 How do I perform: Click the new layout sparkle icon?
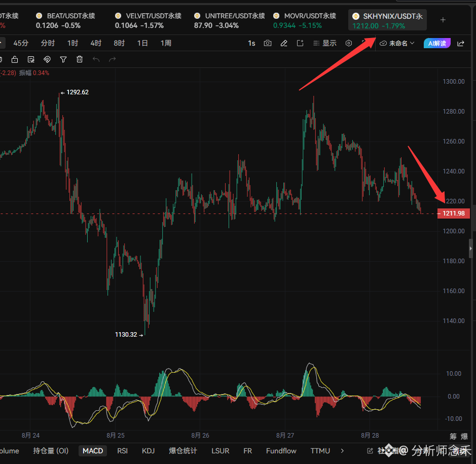pyautogui.click(x=300, y=43)
